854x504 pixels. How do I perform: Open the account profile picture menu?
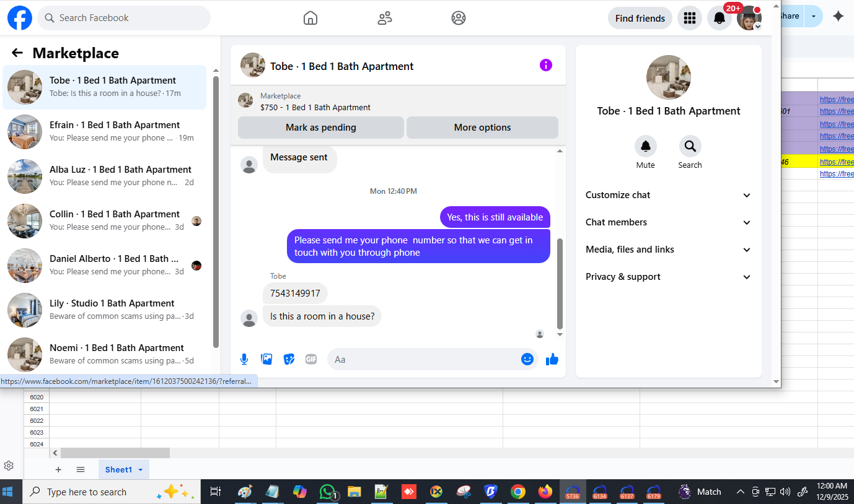coord(749,19)
